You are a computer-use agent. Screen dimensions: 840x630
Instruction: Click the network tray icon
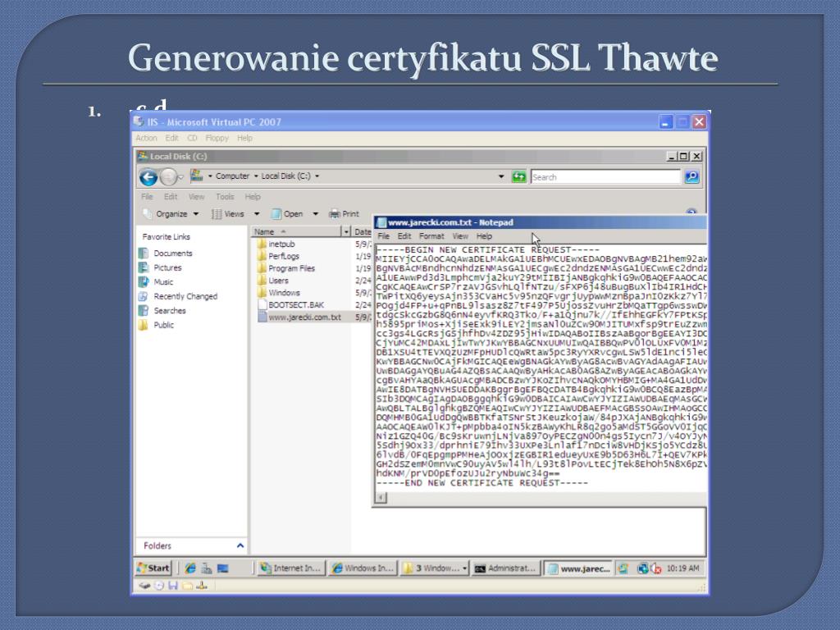tap(642, 568)
